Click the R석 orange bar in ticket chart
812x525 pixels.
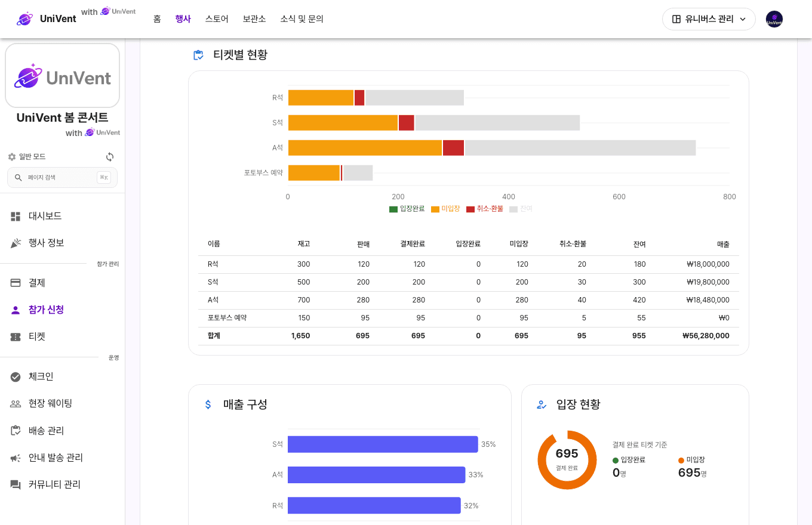[x=321, y=98]
